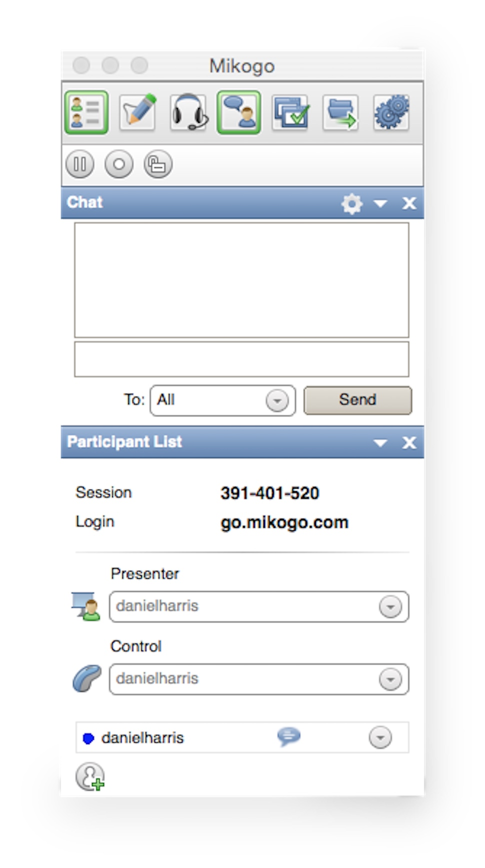This screenshot has height=868, width=485.
Task: Open the Settings gears icon
Action: coord(391,112)
